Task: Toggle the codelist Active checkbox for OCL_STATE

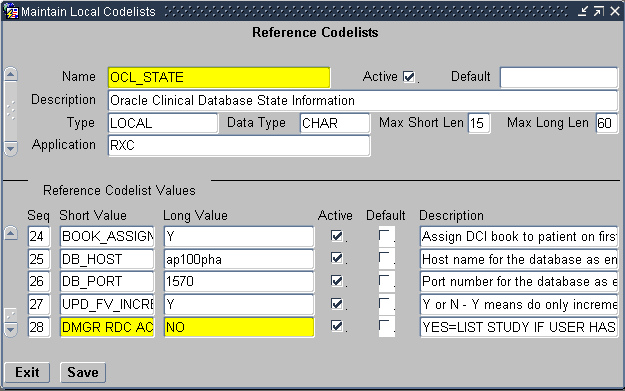Action: (409, 77)
